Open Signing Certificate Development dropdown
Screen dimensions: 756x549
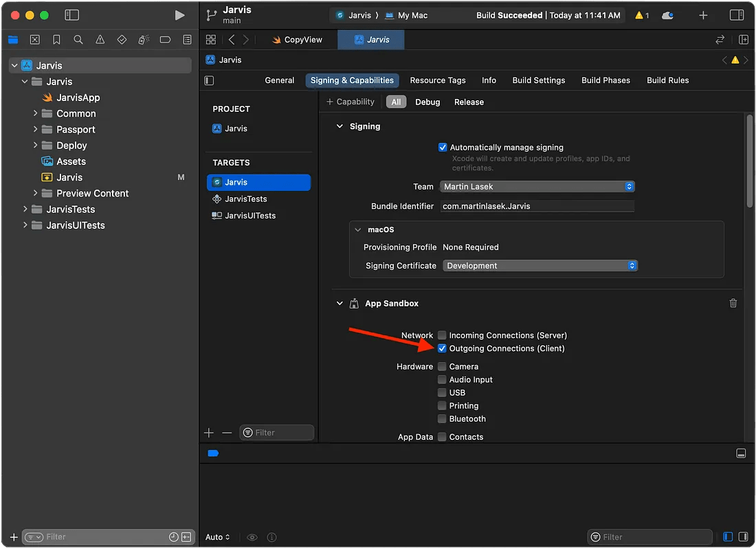point(540,266)
